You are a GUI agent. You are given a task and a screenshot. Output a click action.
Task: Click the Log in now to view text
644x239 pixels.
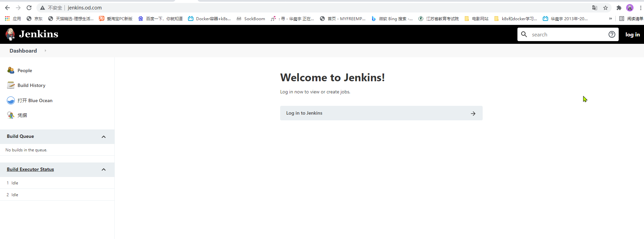pos(315,92)
